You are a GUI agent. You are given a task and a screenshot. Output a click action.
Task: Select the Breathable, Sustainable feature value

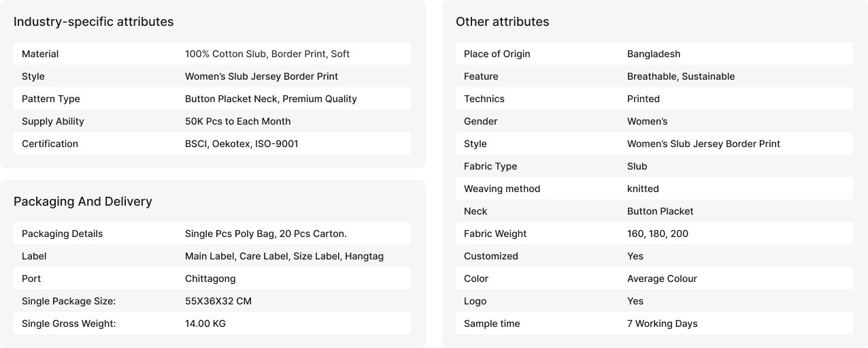(x=680, y=76)
